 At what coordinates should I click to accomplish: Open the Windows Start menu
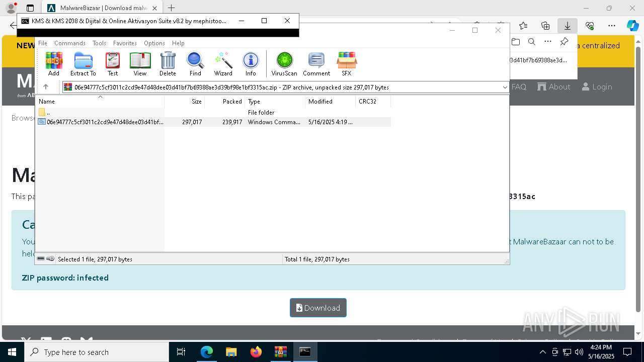tap(12, 352)
